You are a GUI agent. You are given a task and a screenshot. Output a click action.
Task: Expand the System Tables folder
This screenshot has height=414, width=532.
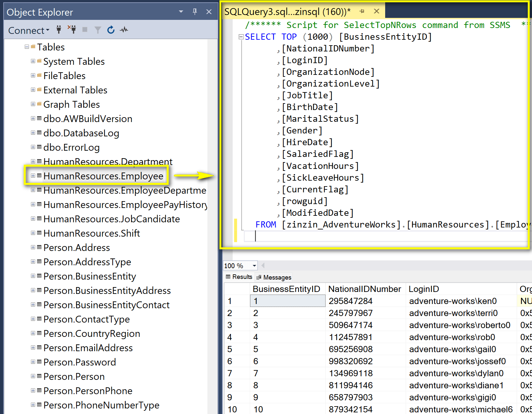click(33, 61)
